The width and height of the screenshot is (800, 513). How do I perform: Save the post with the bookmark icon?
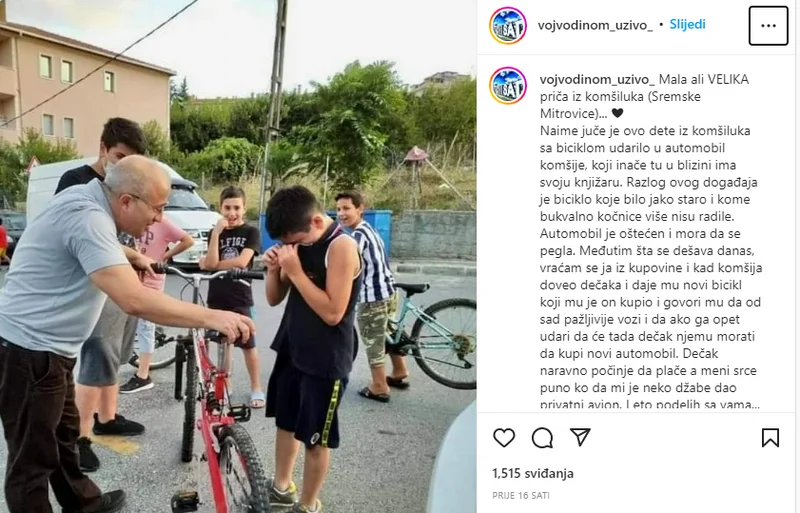[x=770, y=438]
